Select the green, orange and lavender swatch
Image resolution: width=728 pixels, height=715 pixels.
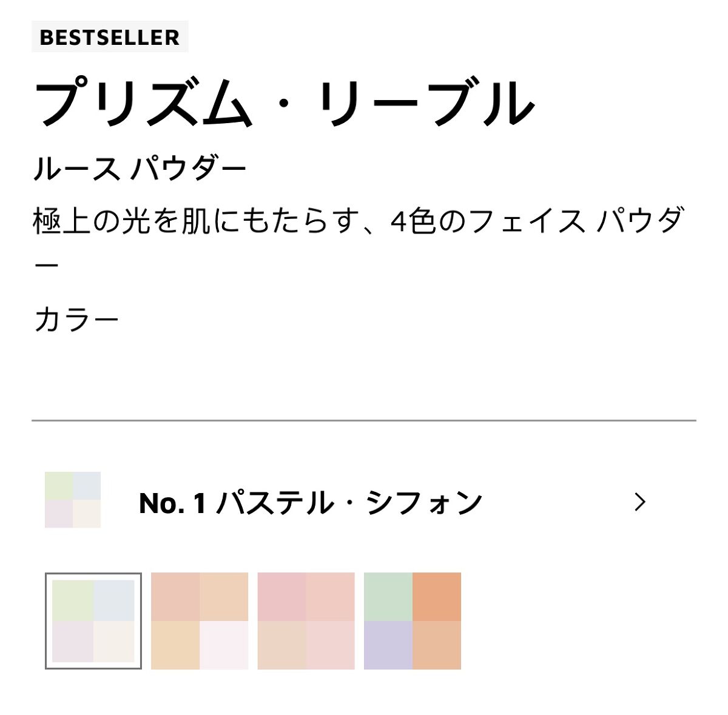pos(413,620)
